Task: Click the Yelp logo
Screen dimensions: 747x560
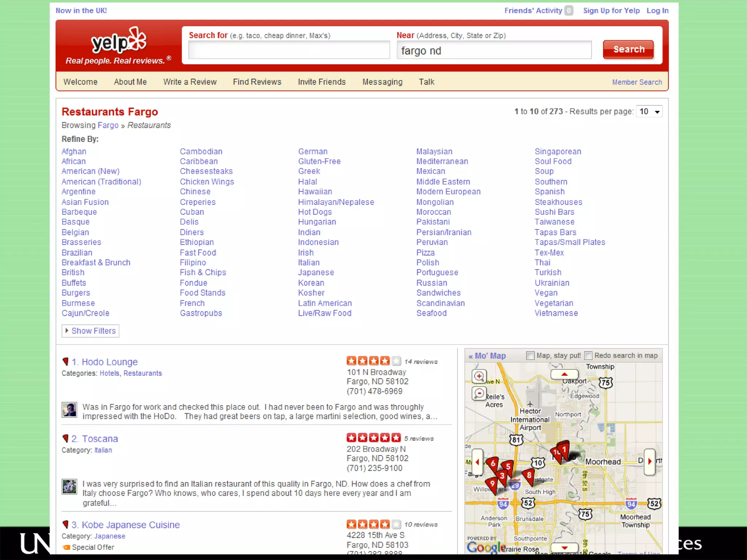Action: [x=119, y=41]
